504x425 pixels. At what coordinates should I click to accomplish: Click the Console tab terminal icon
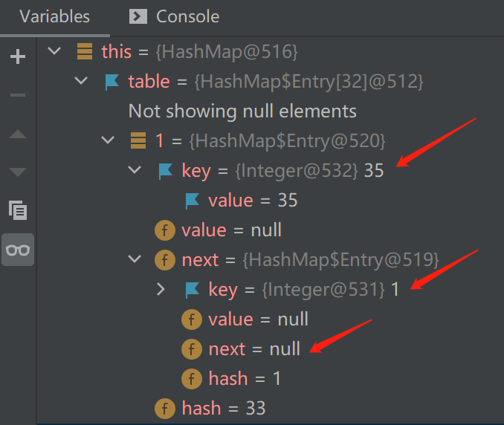click(x=138, y=16)
